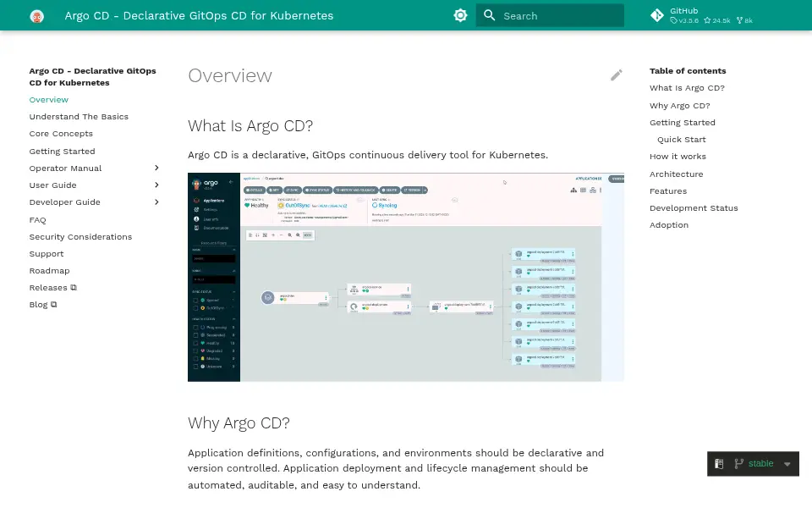
Task: Jump to Architecture section
Action: (x=677, y=174)
